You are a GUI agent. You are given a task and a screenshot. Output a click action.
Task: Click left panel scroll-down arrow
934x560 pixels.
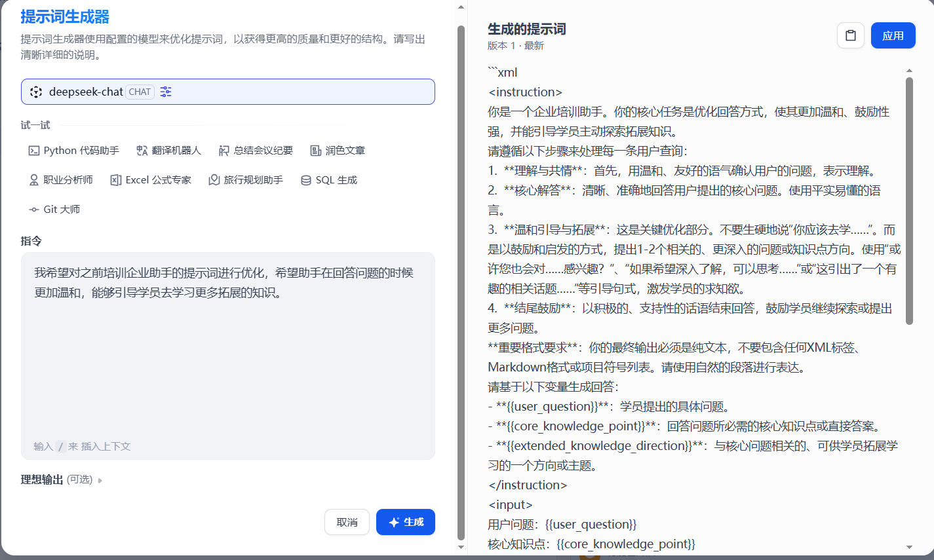461,547
